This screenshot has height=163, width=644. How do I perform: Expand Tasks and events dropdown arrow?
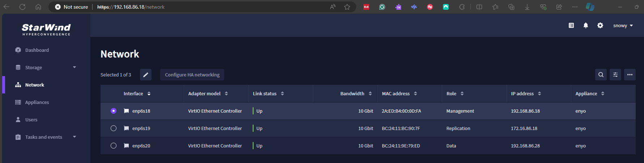[x=74, y=137]
